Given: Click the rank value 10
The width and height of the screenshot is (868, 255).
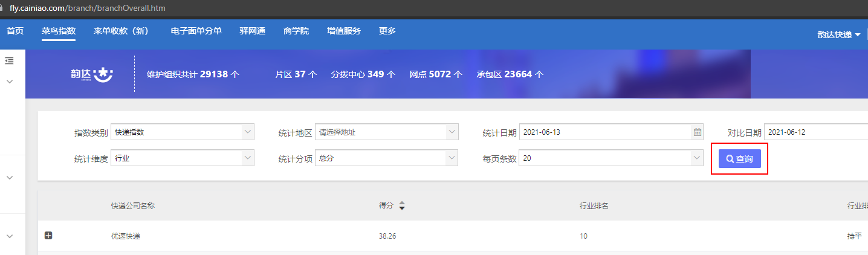Looking at the screenshot, I should [x=583, y=236].
